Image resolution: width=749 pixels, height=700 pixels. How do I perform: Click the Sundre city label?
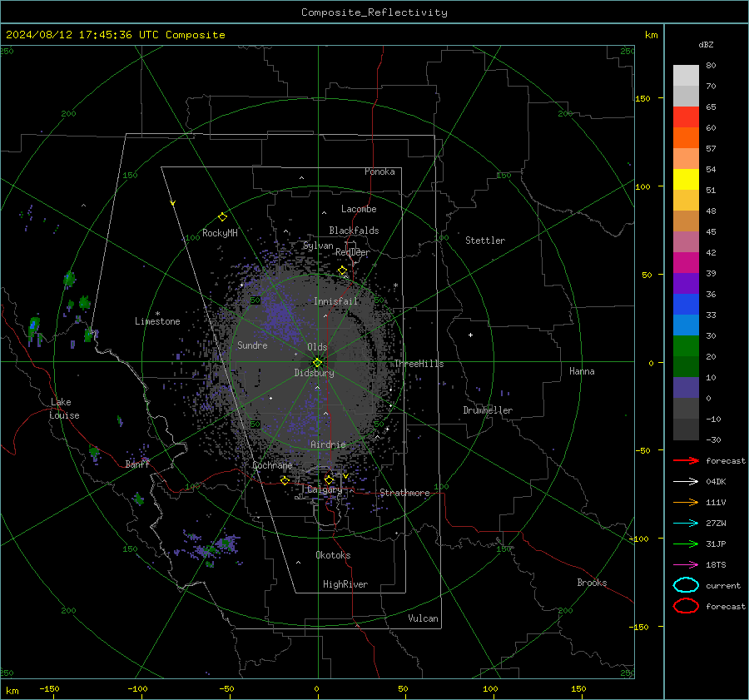[x=252, y=345]
